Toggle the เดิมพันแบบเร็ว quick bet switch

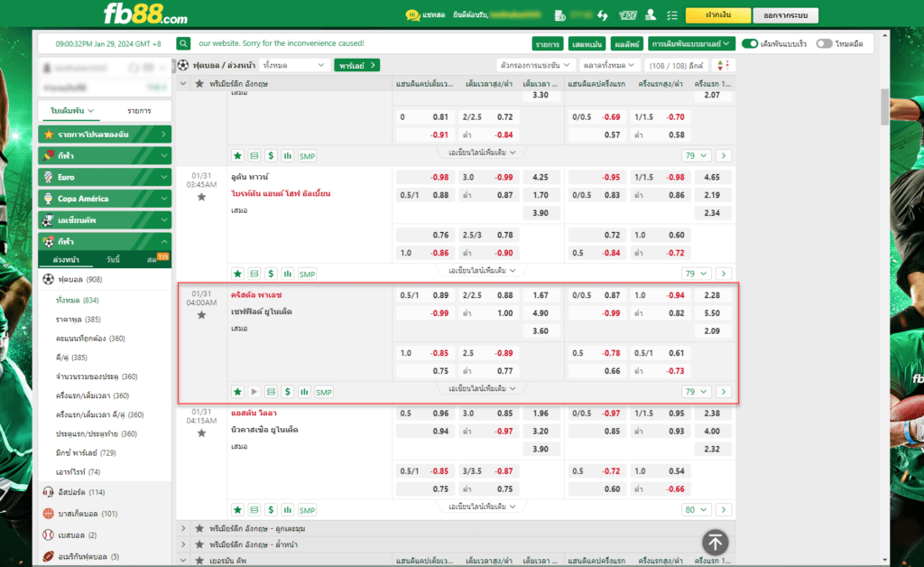pyautogui.click(x=750, y=43)
